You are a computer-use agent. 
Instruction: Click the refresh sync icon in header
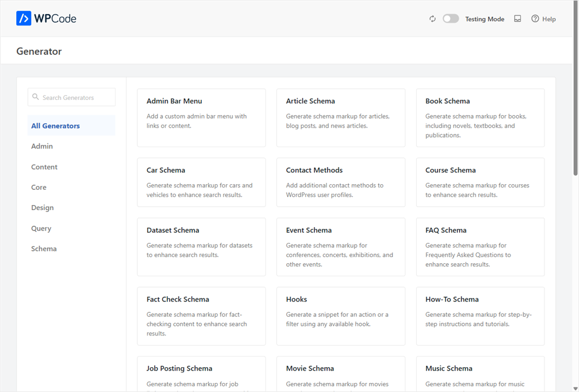tap(433, 19)
